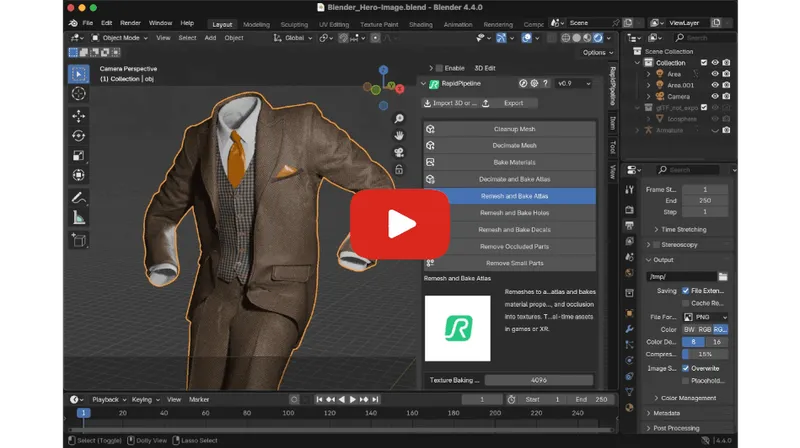Open the Render menu
The height and width of the screenshot is (448, 800).
[130, 23]
